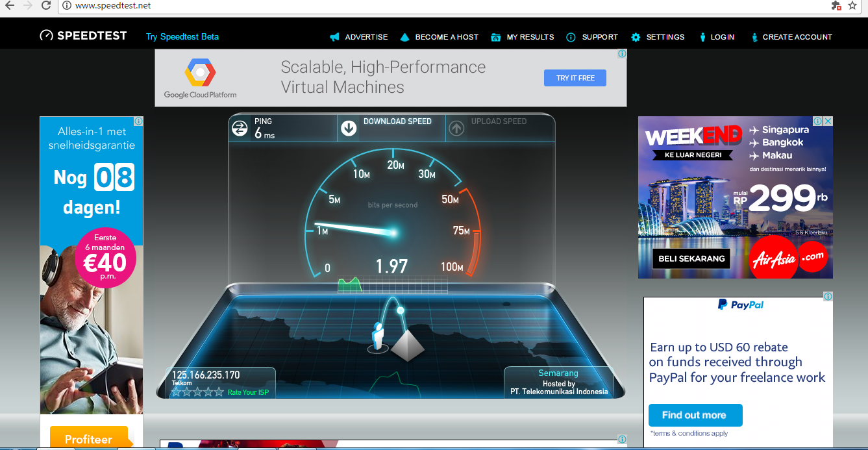Close the AirAsia ad with X icon
Image resolution: width=868 pixels, height=450 pixels.
(x=828, y=121)
